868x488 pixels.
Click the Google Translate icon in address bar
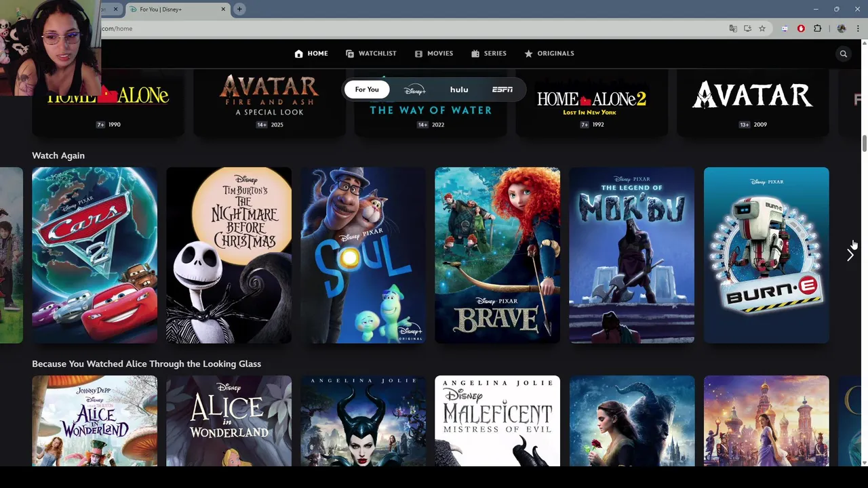coord(733,28)
